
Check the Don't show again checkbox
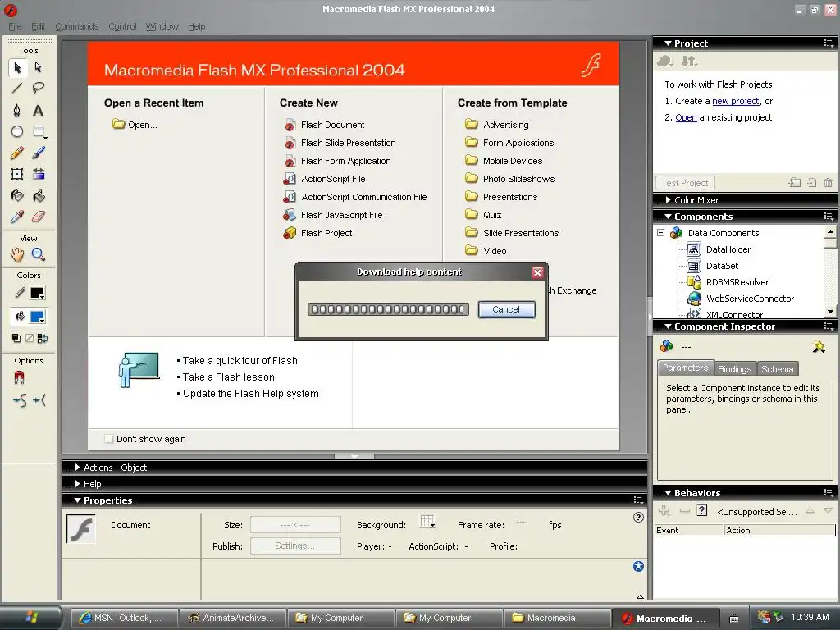(109, 439)
